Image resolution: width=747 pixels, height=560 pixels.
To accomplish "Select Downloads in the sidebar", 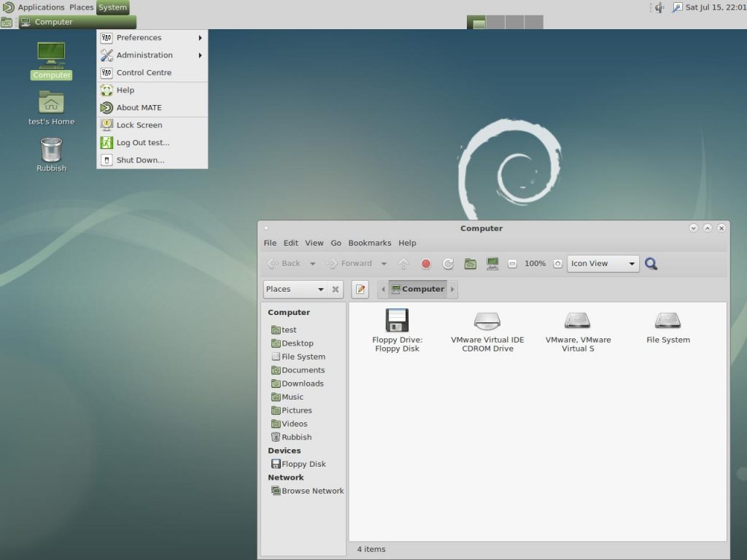I will (301, 383).
